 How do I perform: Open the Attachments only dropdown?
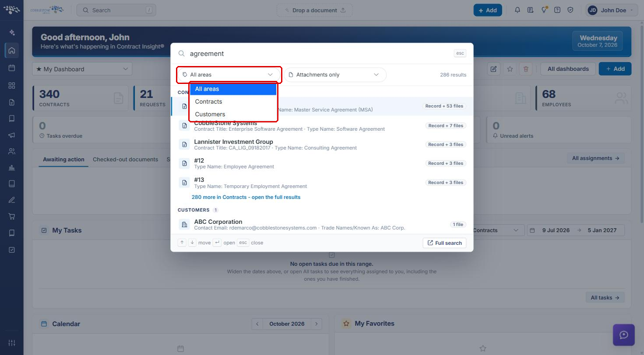[335, 75]
